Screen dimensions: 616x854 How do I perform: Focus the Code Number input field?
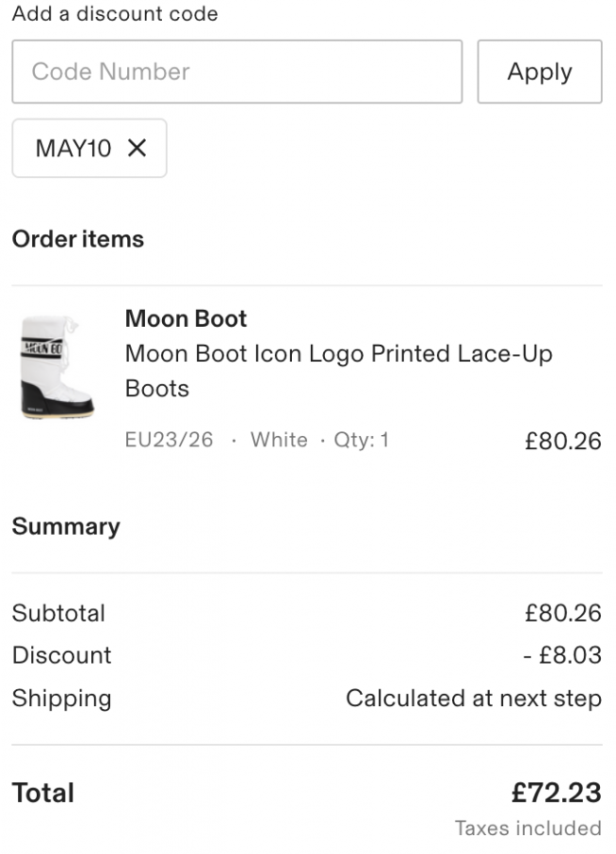pos(237,72)
